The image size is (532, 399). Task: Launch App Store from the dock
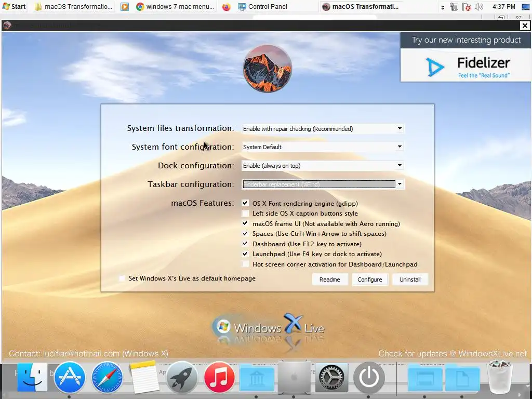69,377
